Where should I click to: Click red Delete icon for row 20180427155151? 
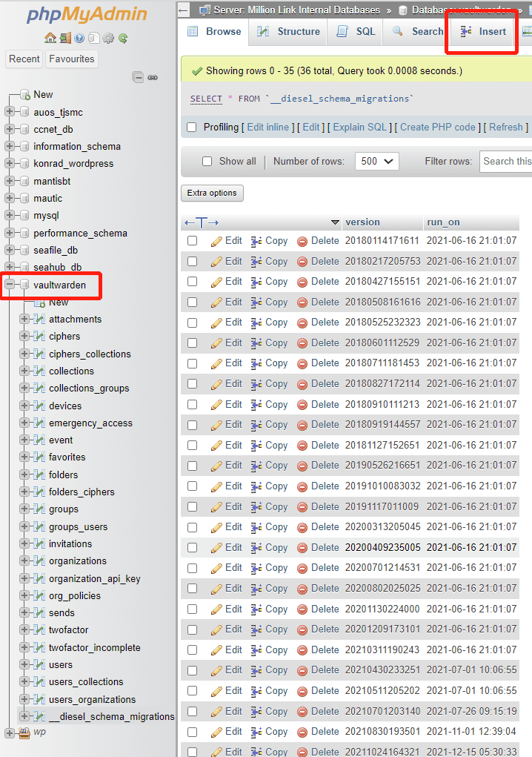point(302,282)
